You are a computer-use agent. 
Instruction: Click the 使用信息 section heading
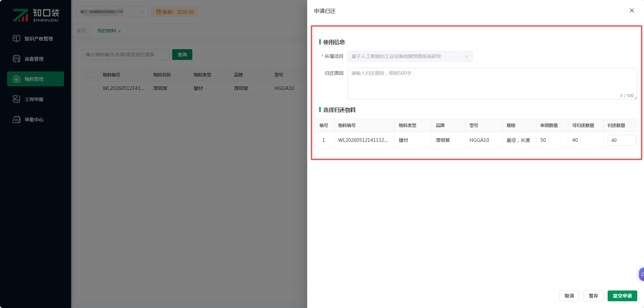[334, 42]
